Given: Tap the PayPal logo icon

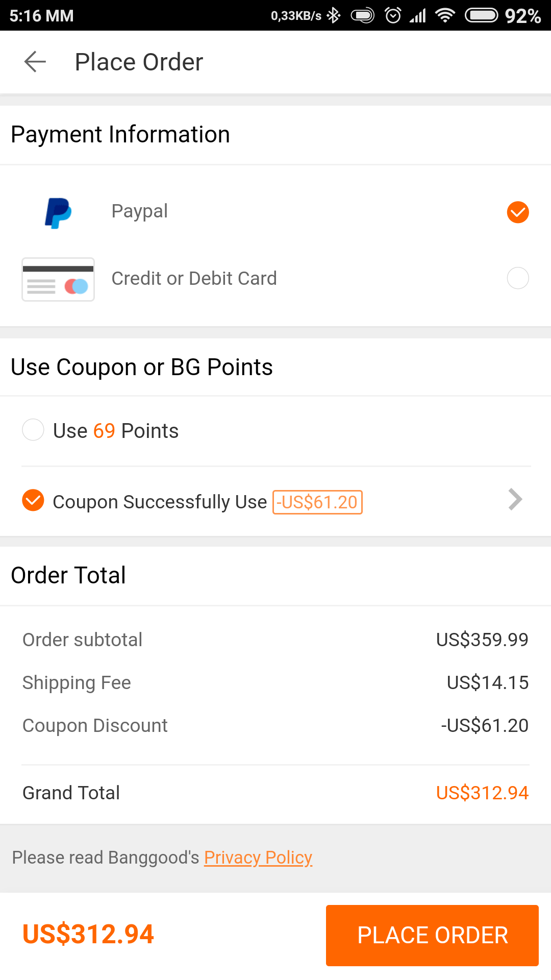Looking at the screenshot, I should (x=58, y=213).
